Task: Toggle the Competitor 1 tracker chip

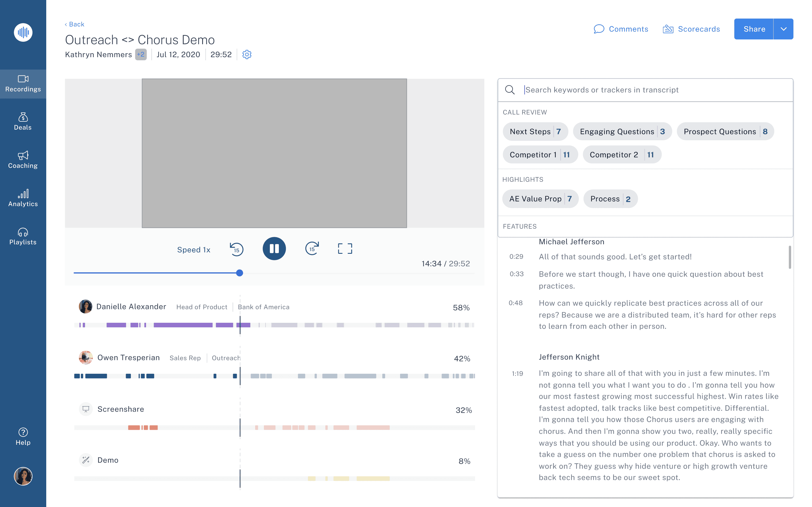Action: 540,155
